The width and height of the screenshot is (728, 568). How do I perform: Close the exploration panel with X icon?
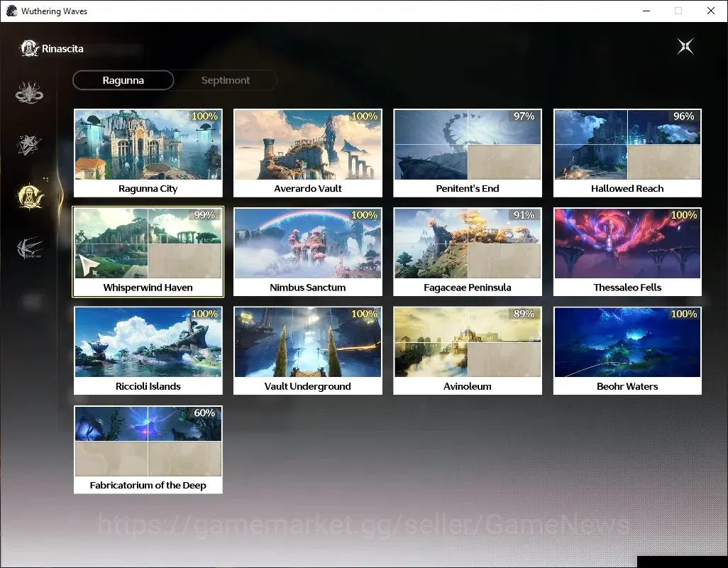(x=685, y=46)
